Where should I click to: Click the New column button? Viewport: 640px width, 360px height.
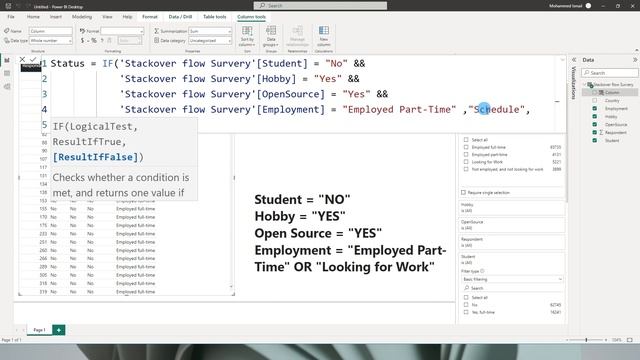click(x=324, y=36)
